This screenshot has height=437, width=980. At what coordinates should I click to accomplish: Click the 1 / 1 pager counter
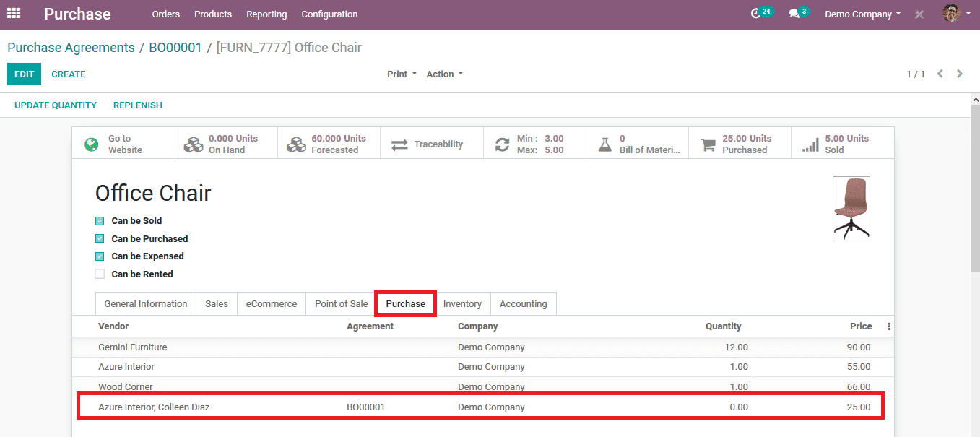pyautogui.click(x=916, y=74)
